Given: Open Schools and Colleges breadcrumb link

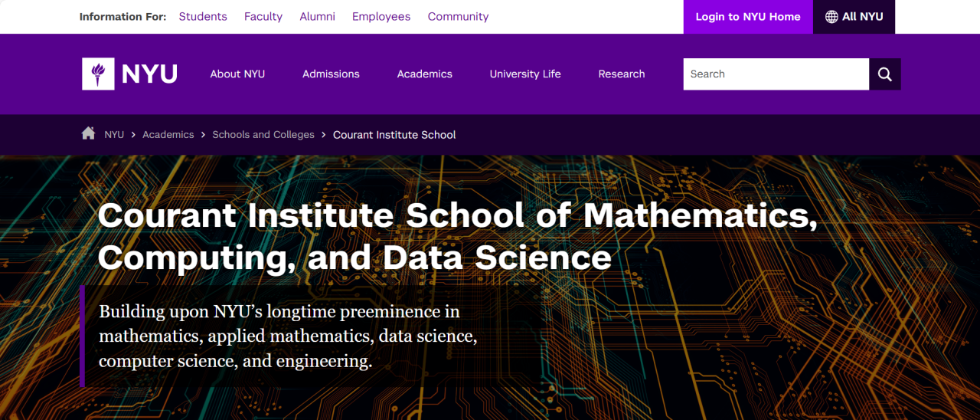Looking at the screenshot, I should click(263, 135).
